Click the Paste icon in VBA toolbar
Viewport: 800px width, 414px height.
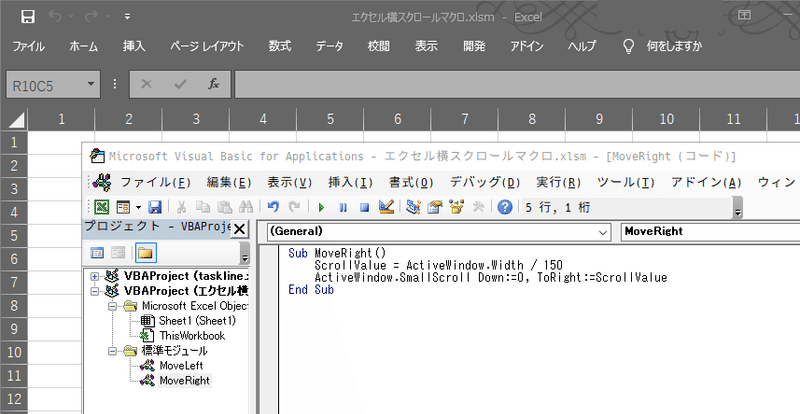click(224, 207)
